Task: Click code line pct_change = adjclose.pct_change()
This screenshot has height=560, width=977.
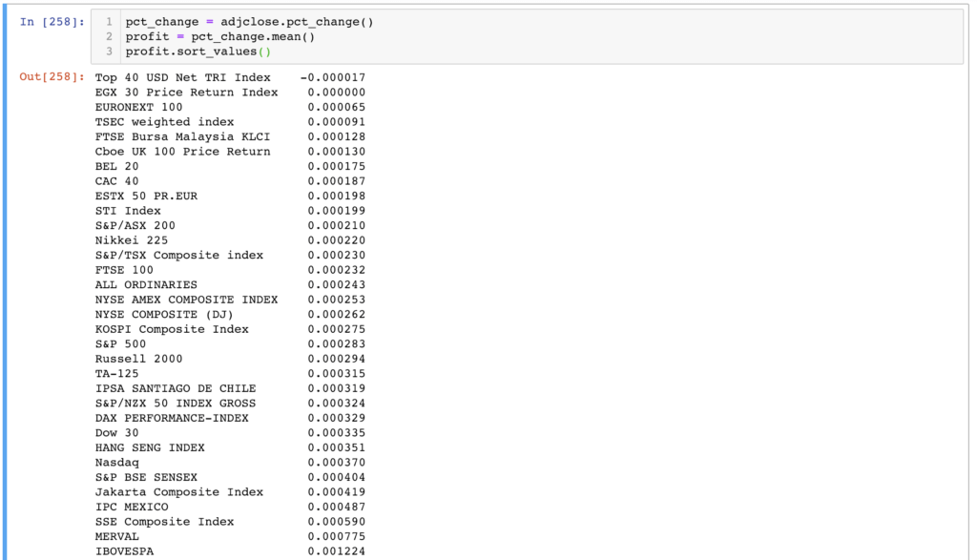Action: tap(249, 22)
